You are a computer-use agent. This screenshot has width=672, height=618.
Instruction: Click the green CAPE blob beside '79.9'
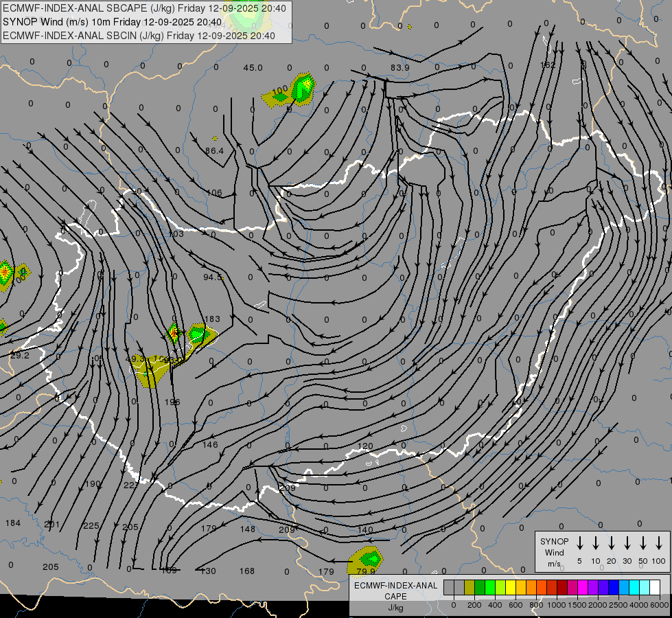[x=370, y=558]
